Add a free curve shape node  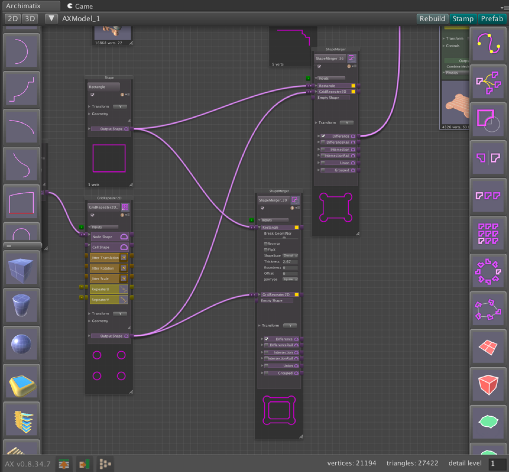tap(488, 44)
